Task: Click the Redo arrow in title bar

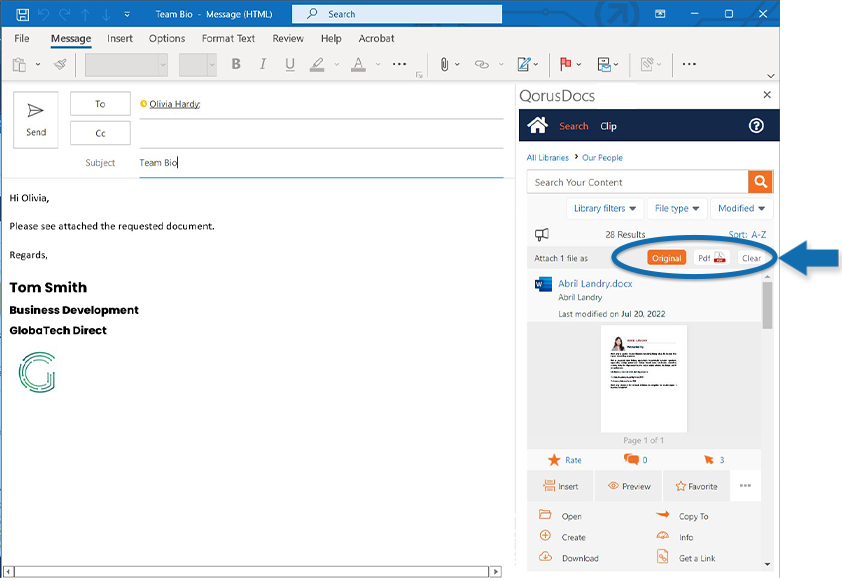Action: [64, 14]
